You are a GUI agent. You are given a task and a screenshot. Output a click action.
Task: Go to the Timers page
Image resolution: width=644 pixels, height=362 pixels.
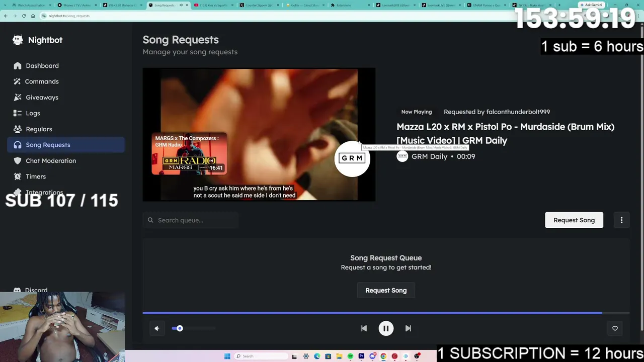66,176
